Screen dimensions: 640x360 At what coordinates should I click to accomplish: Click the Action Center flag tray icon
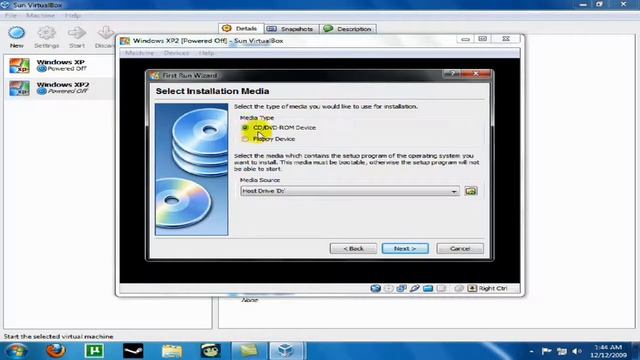tap(547, 351)
